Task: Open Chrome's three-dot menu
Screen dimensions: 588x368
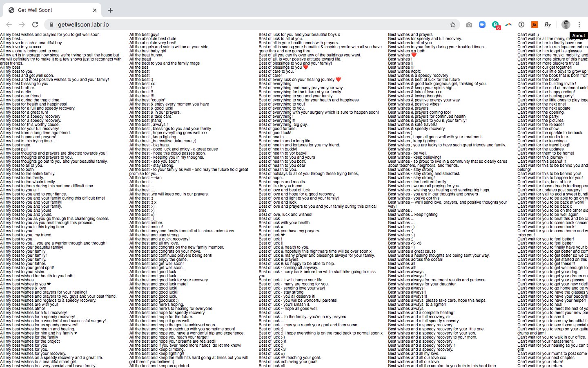Action: coord(578,25)
